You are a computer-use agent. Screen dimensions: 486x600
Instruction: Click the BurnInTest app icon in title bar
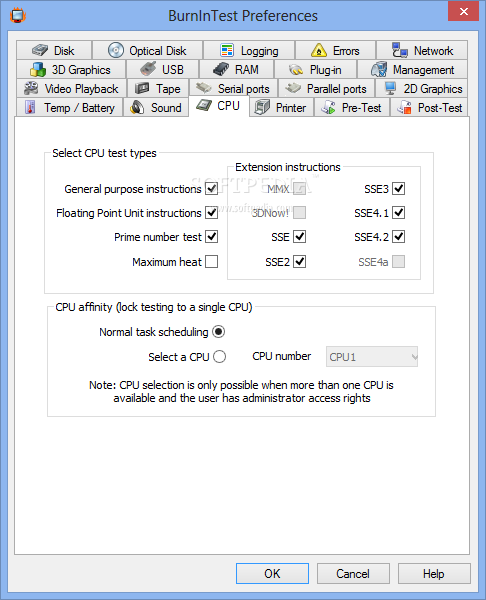coord(18,16)
